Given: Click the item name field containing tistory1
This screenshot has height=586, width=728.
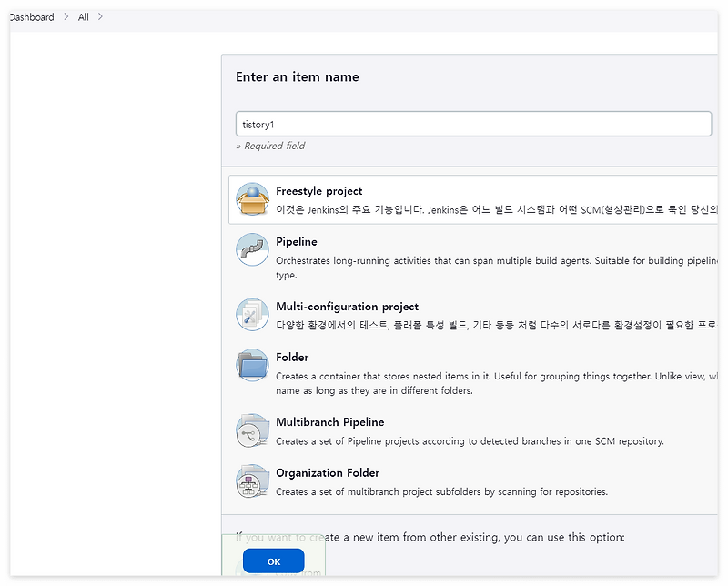Looking at the screenshot, I should click(x=473, y=123).
